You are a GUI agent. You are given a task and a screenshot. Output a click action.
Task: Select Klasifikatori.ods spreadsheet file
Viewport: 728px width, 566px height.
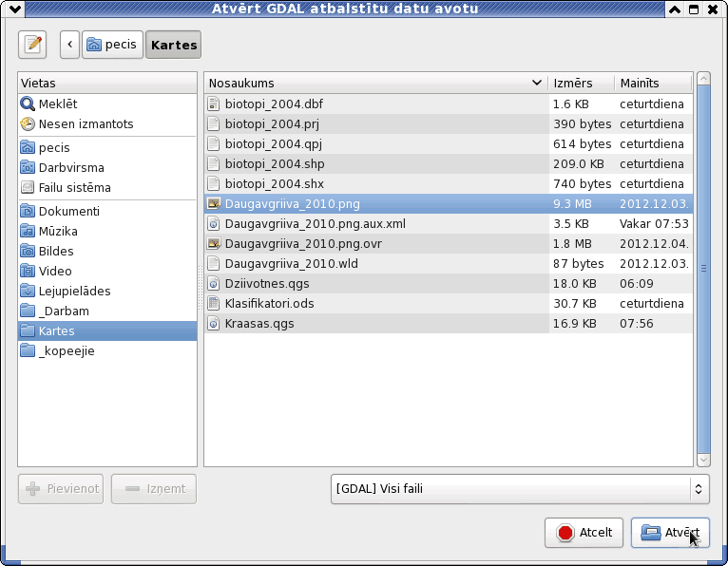(x=449, y=303)
